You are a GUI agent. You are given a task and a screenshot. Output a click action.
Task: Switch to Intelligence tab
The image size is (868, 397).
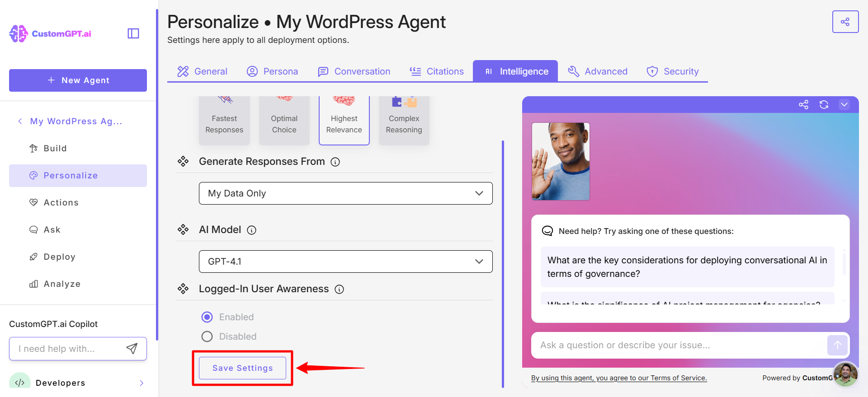[515, 71]
